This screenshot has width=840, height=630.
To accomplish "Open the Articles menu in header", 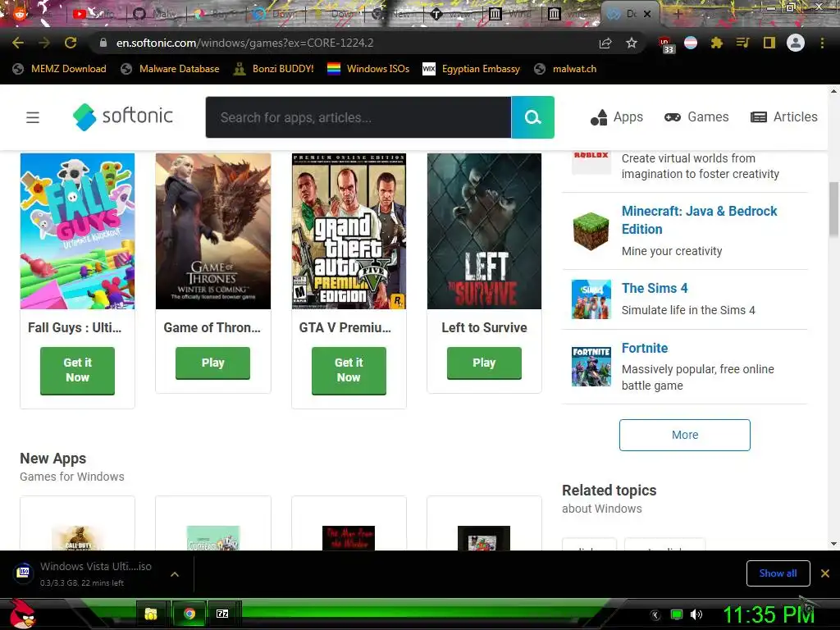I will tap(784, 116).
